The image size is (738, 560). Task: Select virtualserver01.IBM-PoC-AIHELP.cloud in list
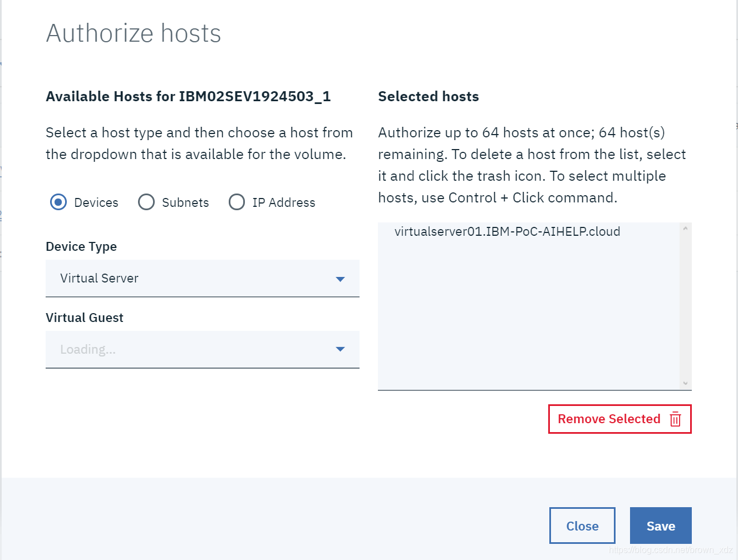[x=507, y=231]
